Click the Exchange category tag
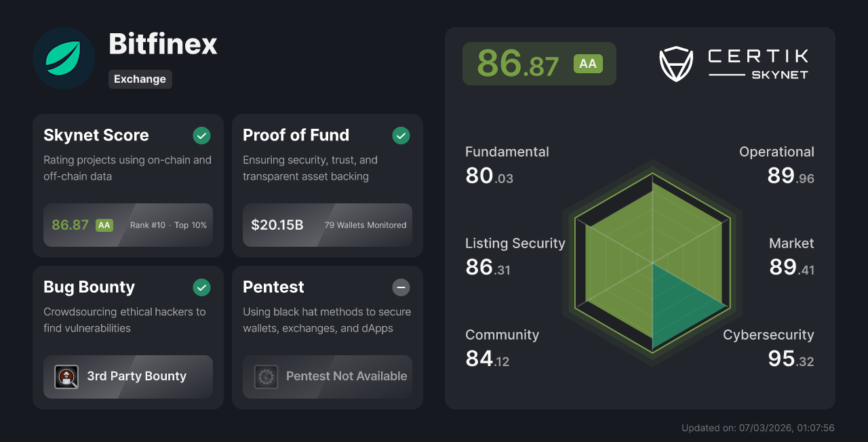Image resolution: width=868 pixels, height=442 pixels. coord(140,79)
